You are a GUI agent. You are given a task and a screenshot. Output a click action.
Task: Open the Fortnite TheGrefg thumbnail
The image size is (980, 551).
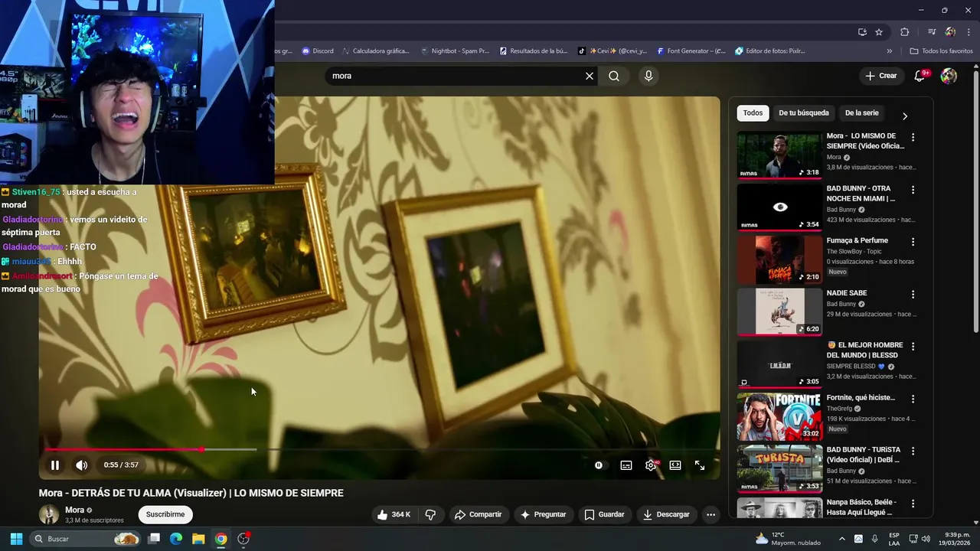pos(779,416)
